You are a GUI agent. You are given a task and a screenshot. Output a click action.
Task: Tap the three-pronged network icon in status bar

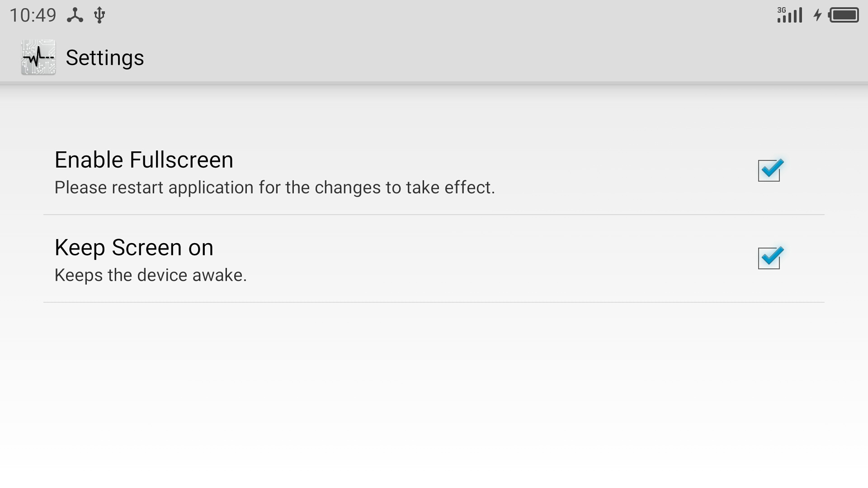coord(75,15)
